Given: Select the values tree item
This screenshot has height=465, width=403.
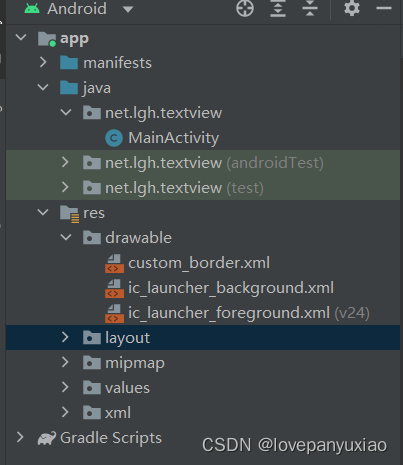Looking at the screenshot, I should coord(127,388).
